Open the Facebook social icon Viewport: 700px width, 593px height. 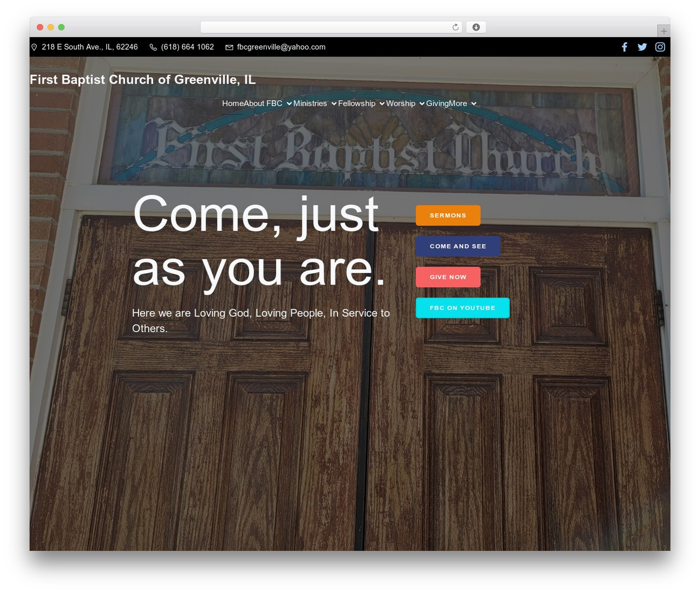click(x=625, y=47)
